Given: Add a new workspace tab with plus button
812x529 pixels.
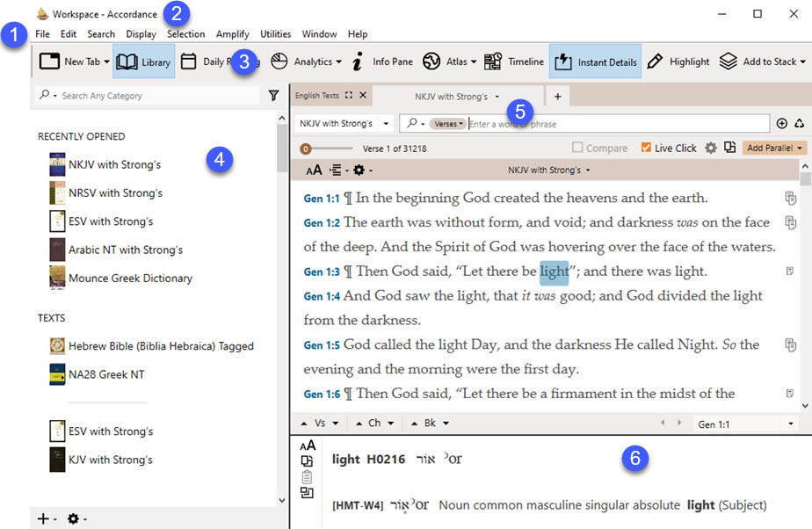Looking at the screenshot, I should 558,97.
